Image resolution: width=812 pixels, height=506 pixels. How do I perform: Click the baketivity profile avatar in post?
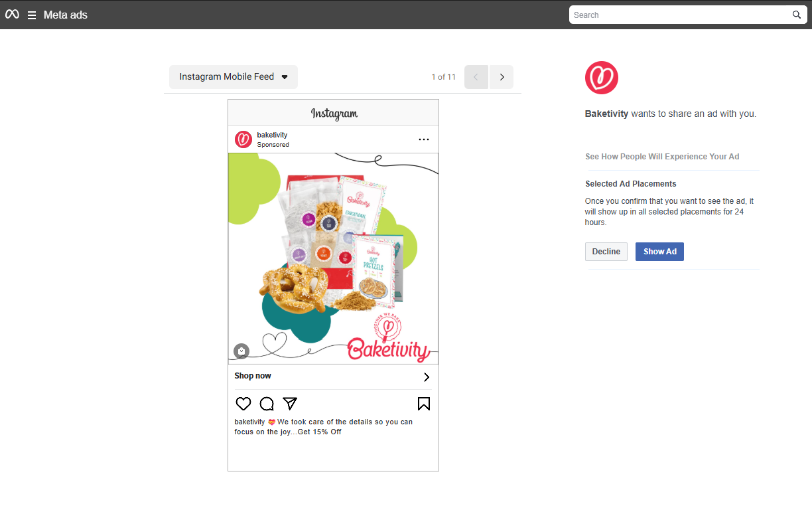point(243,139)
